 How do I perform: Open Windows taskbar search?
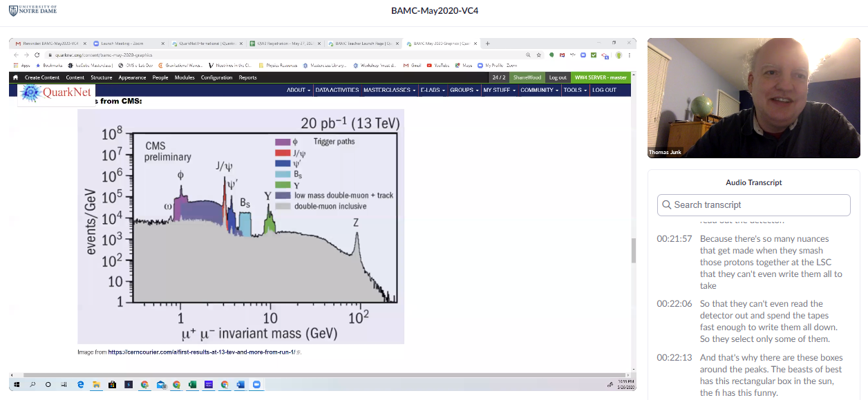coord(32,384)
